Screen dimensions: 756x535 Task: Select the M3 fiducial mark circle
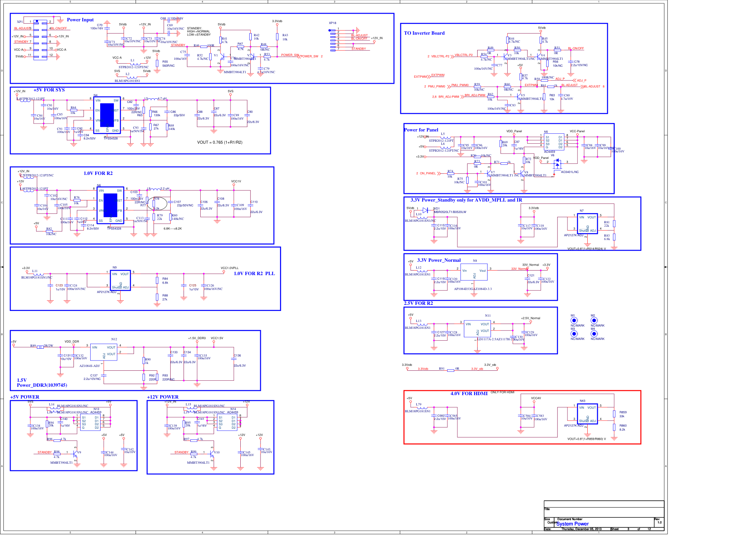(x=574, y=334)
